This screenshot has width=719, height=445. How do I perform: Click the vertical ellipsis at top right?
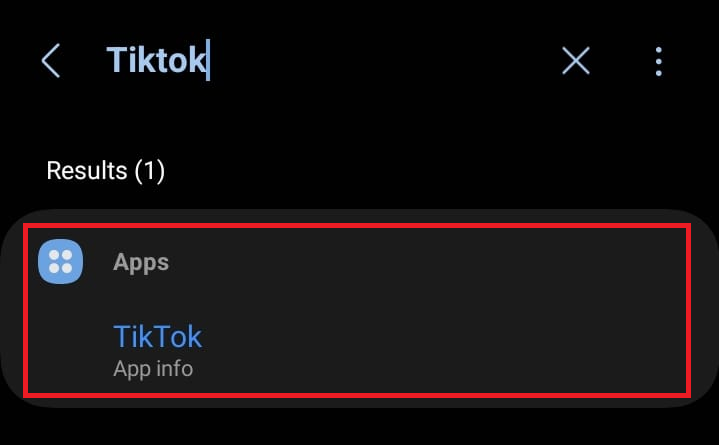(x=658, y=62)
